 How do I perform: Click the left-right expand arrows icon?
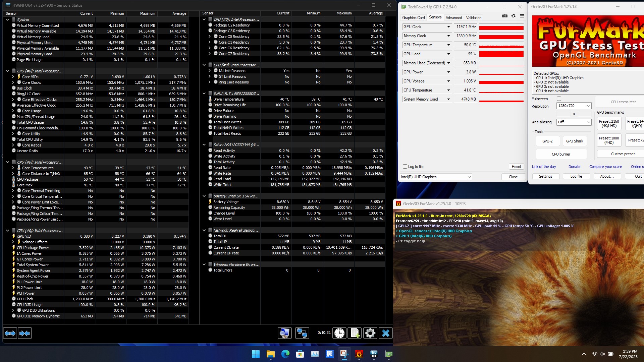pos(10,333)
